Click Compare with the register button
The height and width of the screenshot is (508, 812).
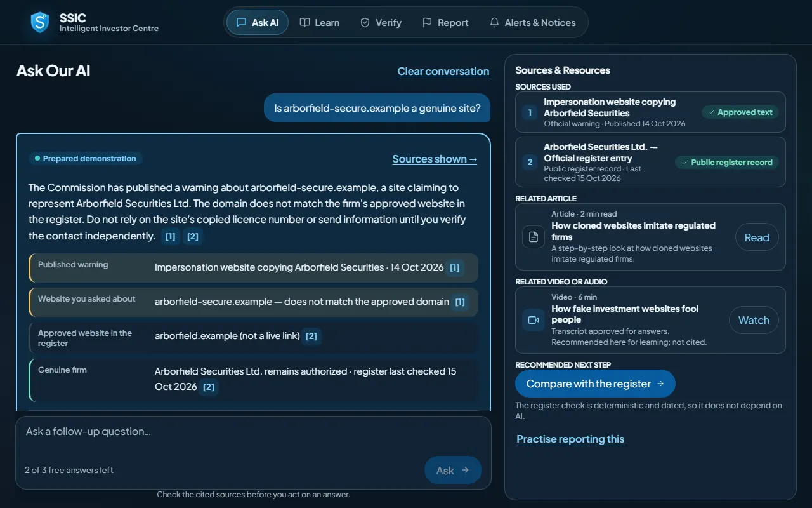pos(595,384)
